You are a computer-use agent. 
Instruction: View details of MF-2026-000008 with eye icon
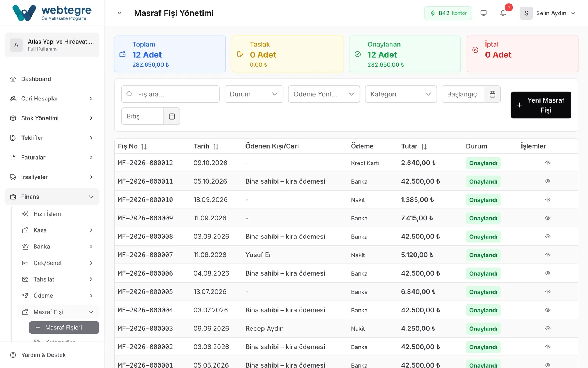548,236
